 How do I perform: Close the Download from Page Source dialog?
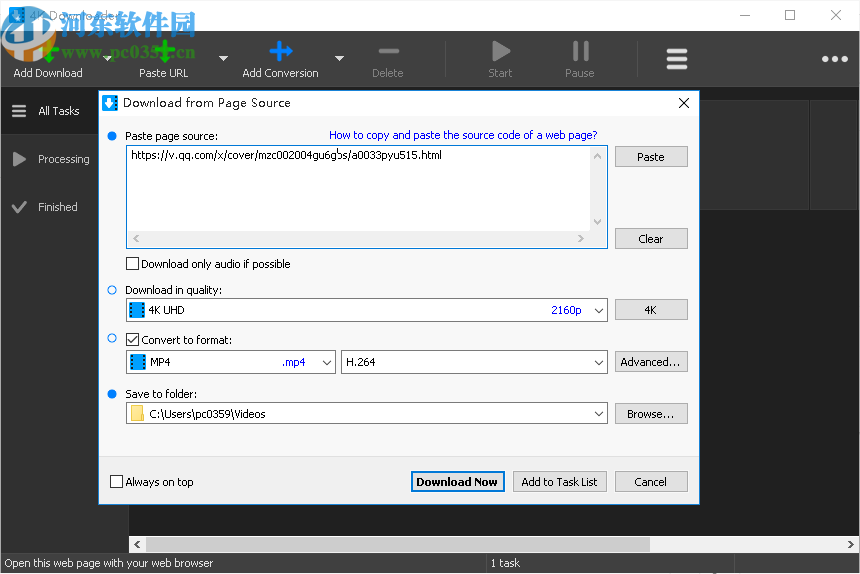tap(683, 103)
